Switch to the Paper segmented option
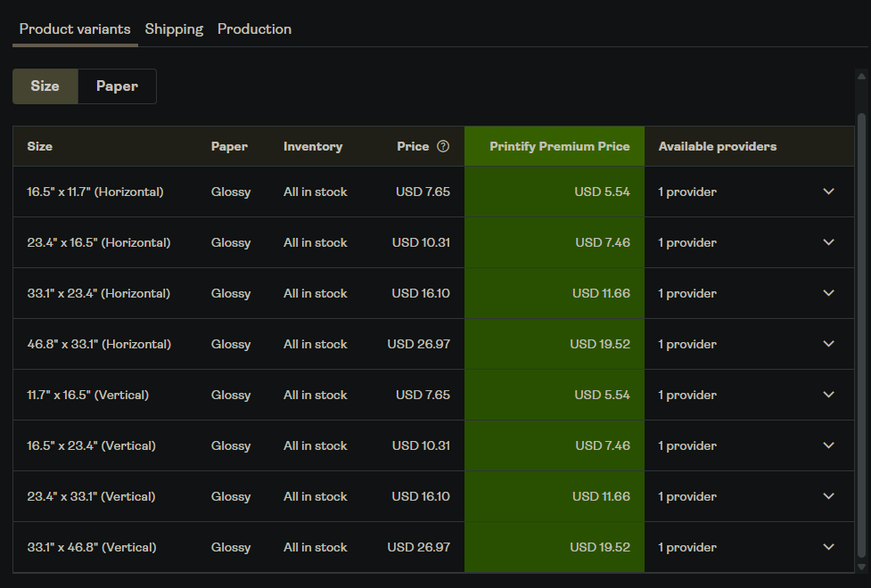 [117, 86]
